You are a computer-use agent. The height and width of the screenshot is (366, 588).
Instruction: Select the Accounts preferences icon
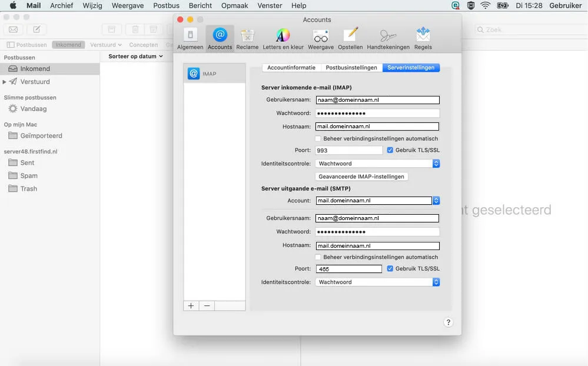coord(219,35)
